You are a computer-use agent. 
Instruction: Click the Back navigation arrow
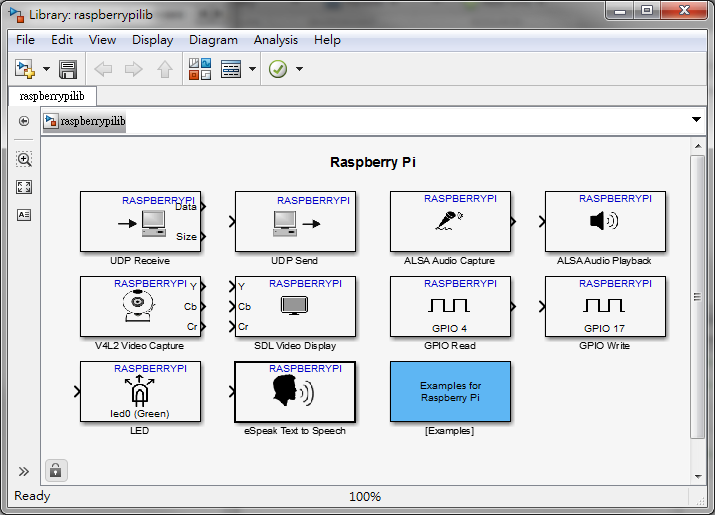[103, 69]
